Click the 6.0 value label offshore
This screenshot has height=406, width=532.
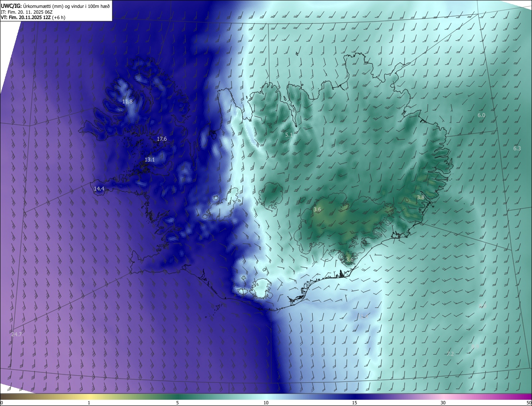(481, 115)
